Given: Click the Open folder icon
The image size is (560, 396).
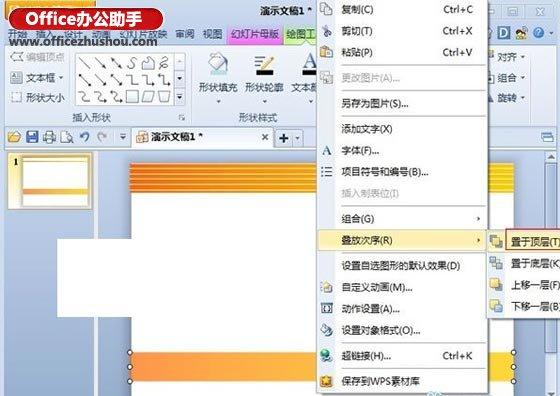Looking at the screenshot, I should pyautogui.click(x=14, y=137).
